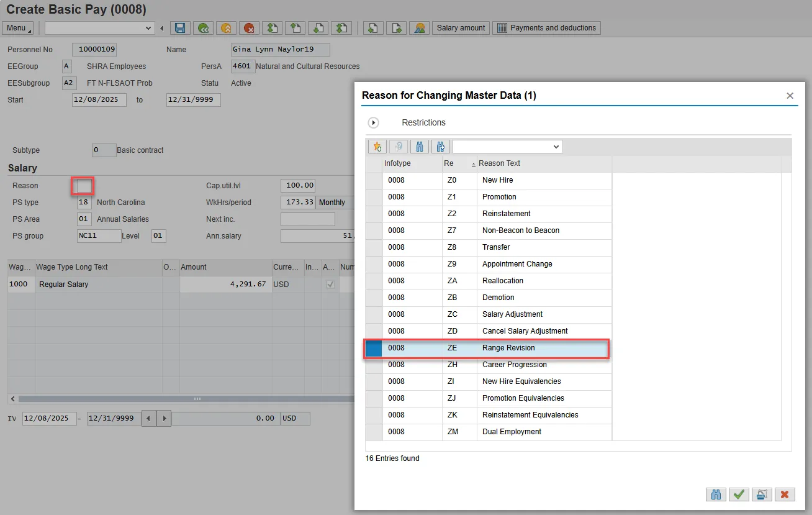Click the green checkmark to confirm selection
812x515 pixels.
coord(739,494)
